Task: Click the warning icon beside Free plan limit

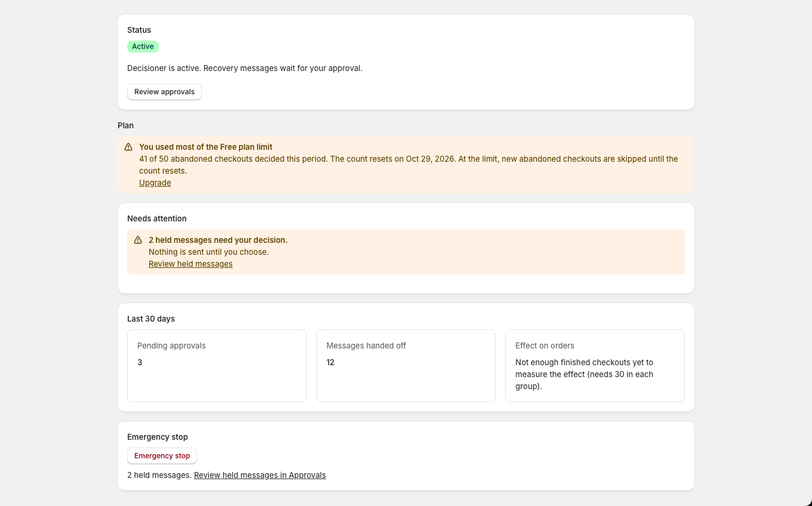Action: [x=128, y=147]
